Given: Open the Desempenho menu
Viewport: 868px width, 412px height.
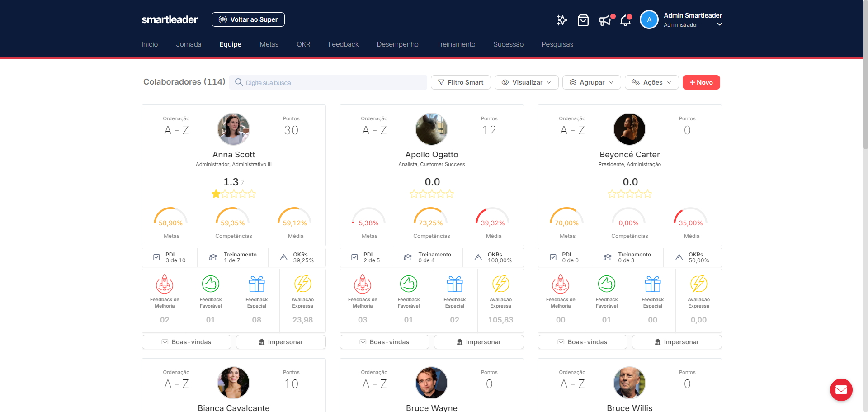Looking at the screenshot, I should tap(398, 44).
